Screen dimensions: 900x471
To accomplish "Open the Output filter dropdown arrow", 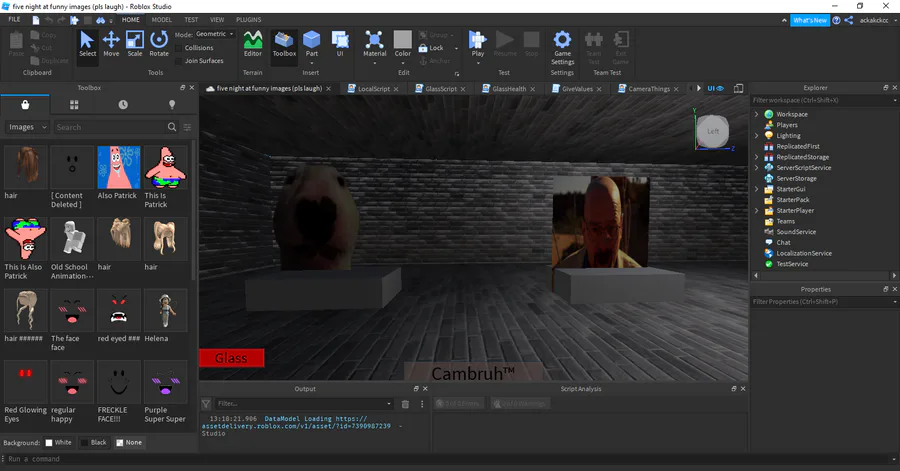I will [x=389, y=404].
